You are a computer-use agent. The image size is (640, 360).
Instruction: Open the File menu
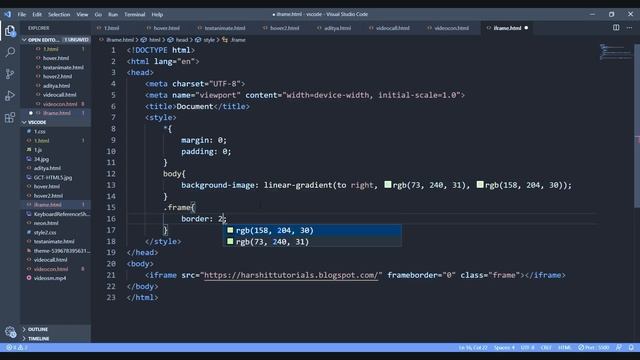click(x=22, y=14)
